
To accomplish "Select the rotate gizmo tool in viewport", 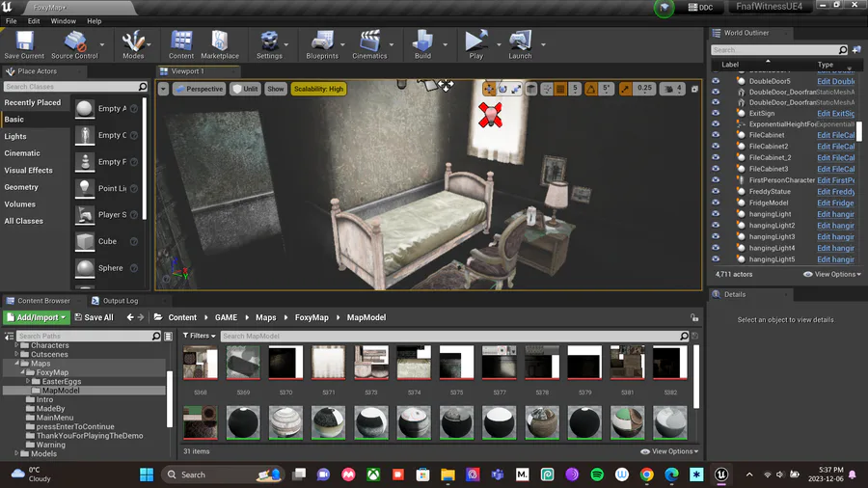I will [x=502, y=89].
